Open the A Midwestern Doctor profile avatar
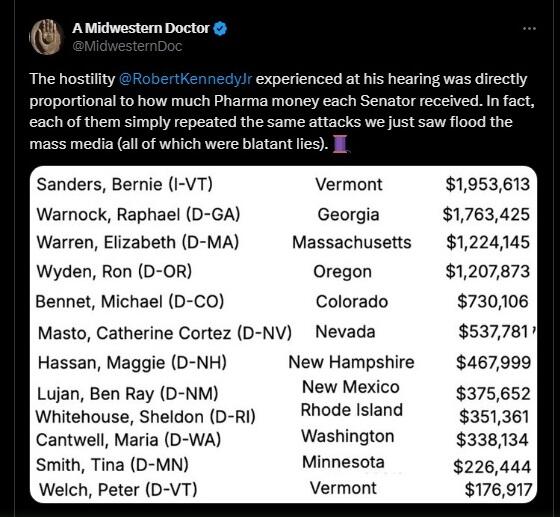The height and width of the screenshot is (517, 560). (46, 37)
